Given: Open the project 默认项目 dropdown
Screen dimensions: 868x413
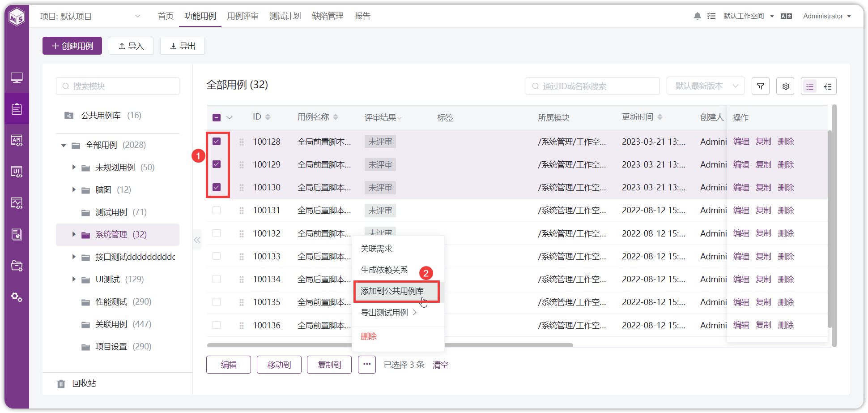Looking at the screenshot, I should [90, 16].
